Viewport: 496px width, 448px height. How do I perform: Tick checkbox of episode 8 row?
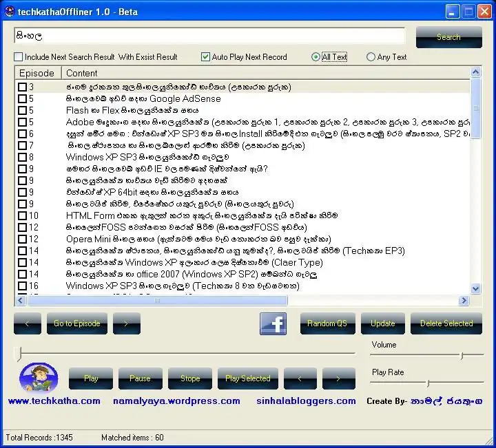(22, 157)
